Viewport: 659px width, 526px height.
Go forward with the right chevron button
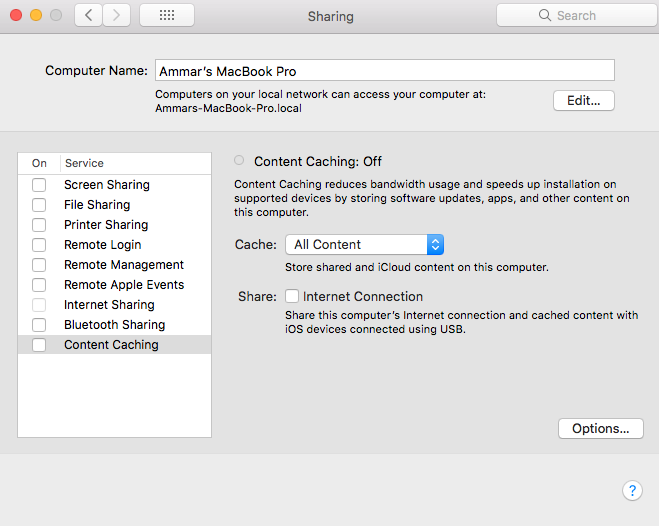click(116, 16)
